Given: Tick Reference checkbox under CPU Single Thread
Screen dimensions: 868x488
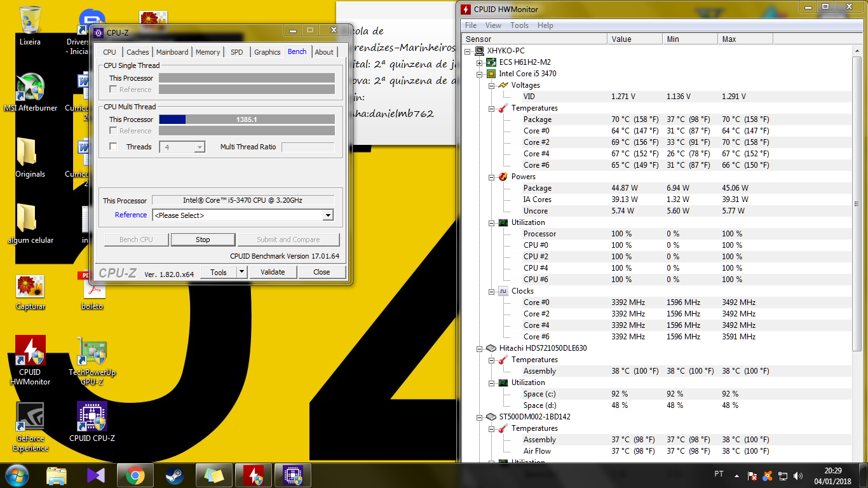Looking at the screenshot, I should (x=113, y=90).
